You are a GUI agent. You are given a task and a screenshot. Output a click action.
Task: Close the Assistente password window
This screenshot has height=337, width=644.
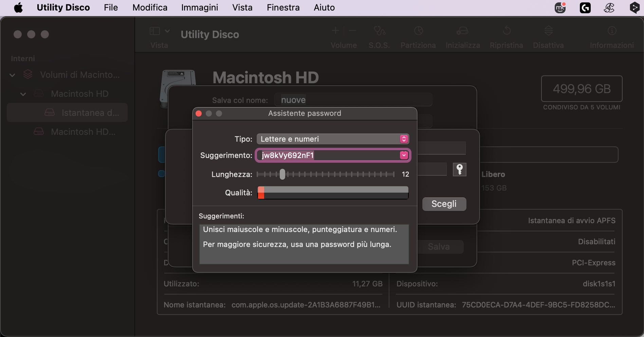coord(199,113)
